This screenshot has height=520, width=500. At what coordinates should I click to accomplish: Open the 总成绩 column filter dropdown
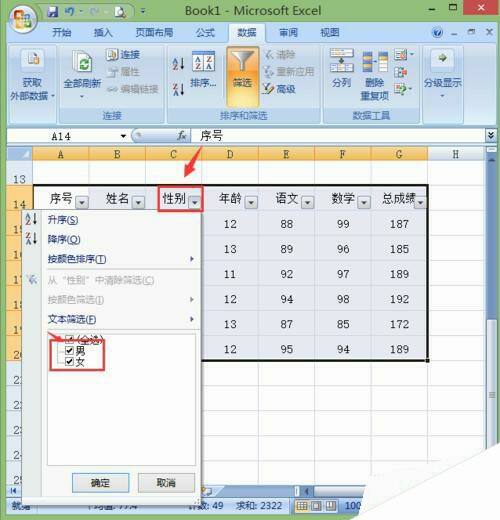[x=420, y=202]
